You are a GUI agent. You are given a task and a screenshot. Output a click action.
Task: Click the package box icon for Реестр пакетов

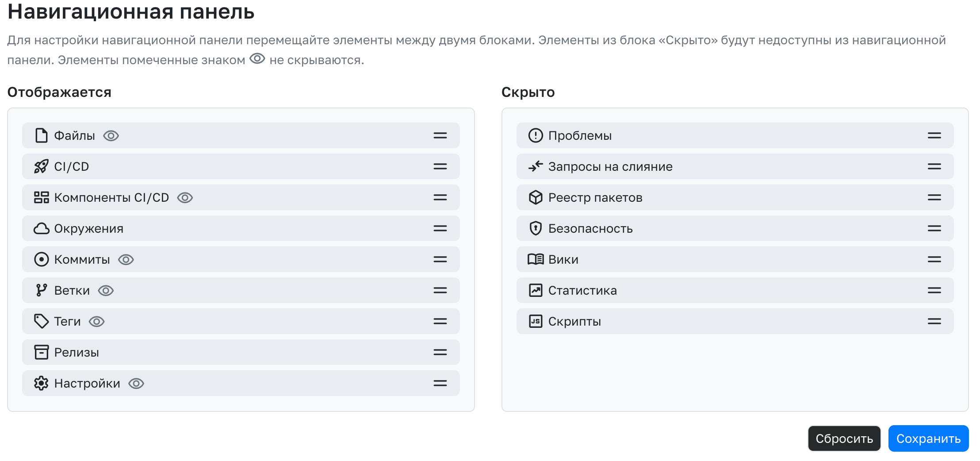536,198
